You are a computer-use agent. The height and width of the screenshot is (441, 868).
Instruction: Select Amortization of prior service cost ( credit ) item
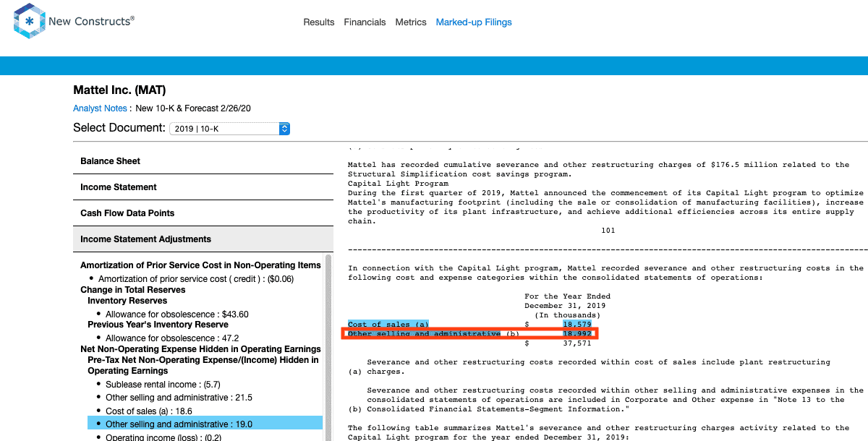pos(195,279)
